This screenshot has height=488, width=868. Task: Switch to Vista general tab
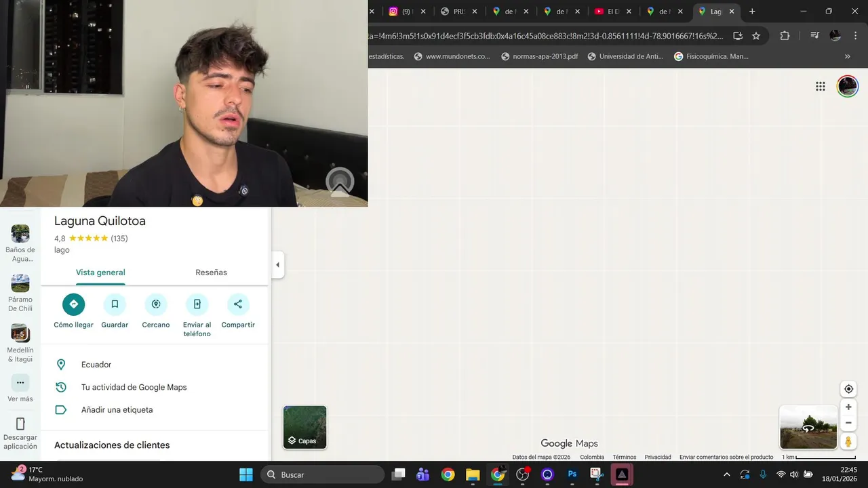[100, 272]
